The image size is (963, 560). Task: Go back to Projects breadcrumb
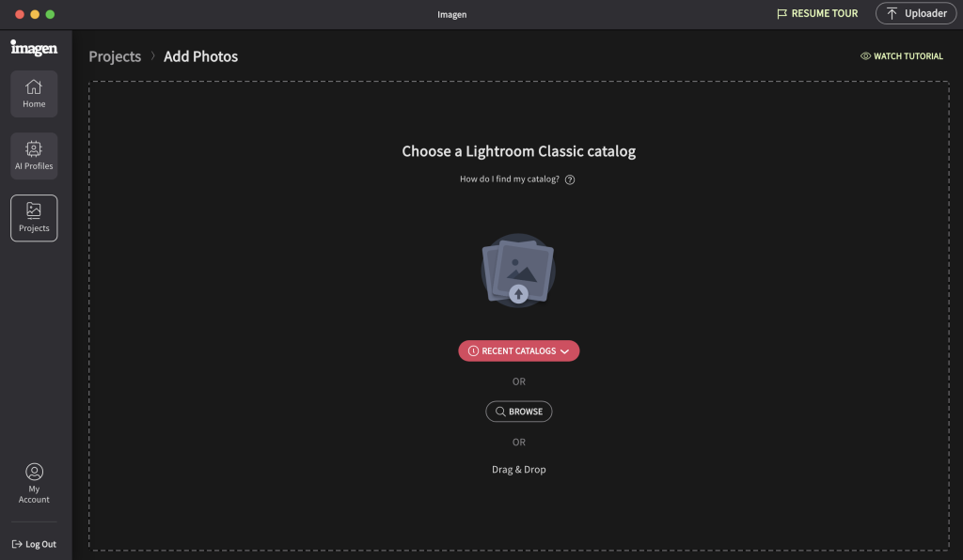[115, 56]
